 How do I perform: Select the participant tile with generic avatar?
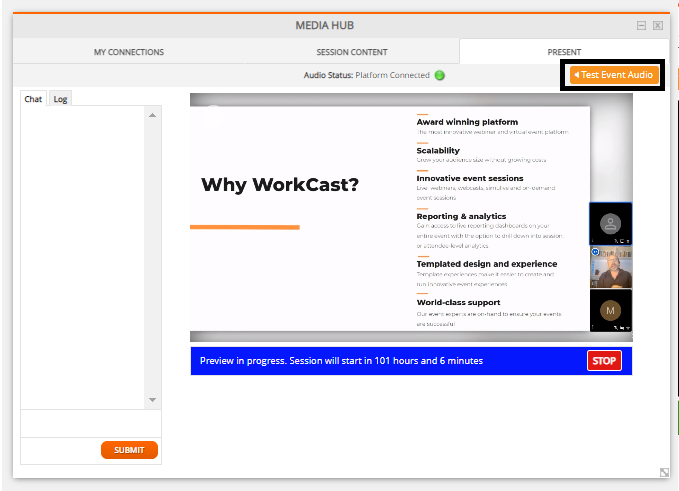pos(611,224)
